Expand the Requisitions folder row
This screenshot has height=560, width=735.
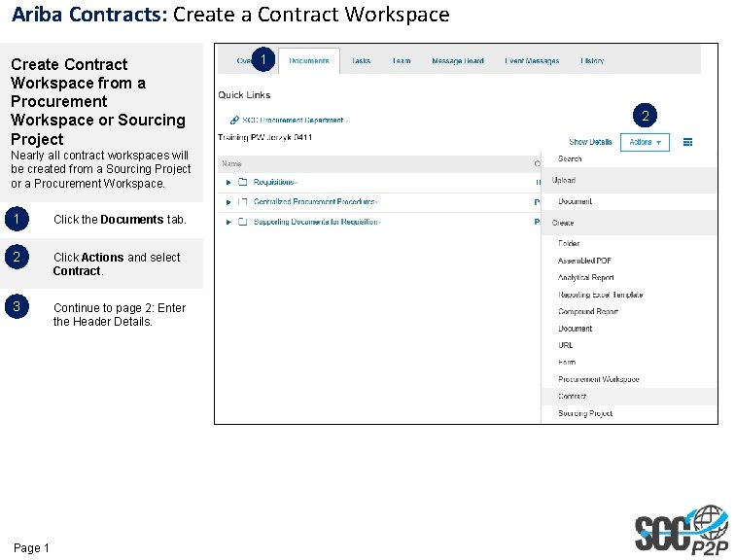pos(228,183)
